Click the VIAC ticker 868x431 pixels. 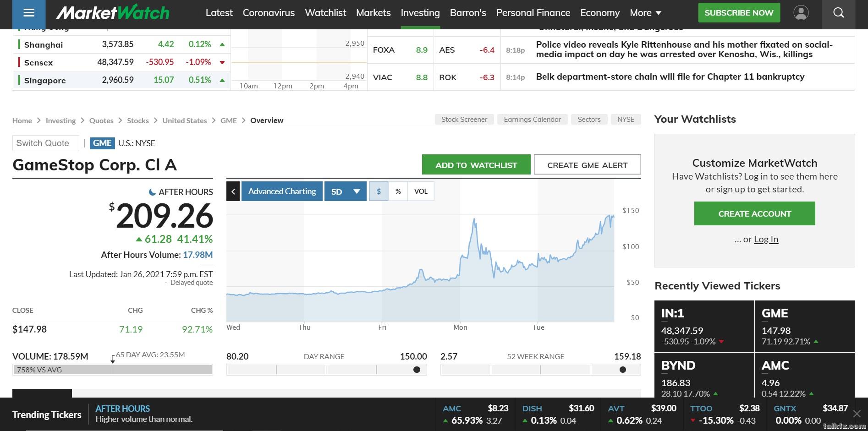click(383, 77)
